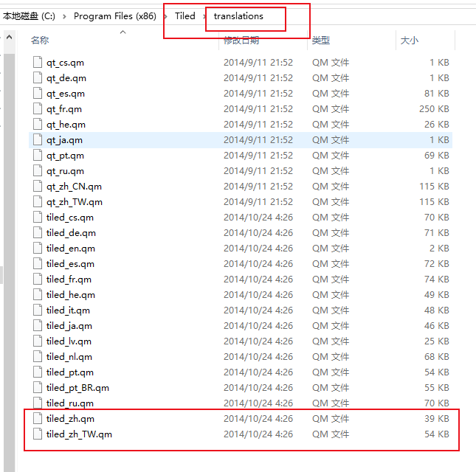The width and height of the screenshot is (476, 472).
Task: Click the file icon of tiled_en.qm
Action: pyautogui.click(x=38, y=248)
